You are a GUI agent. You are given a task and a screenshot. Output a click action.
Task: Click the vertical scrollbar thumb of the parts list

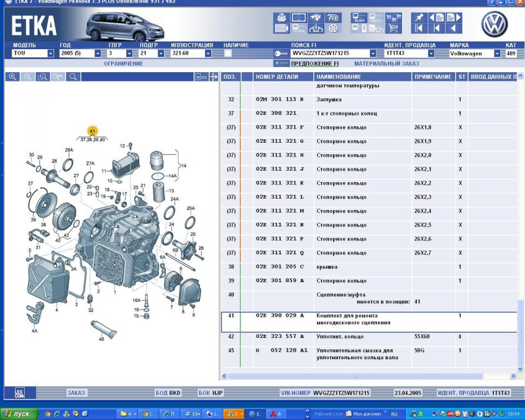(520, 331)
